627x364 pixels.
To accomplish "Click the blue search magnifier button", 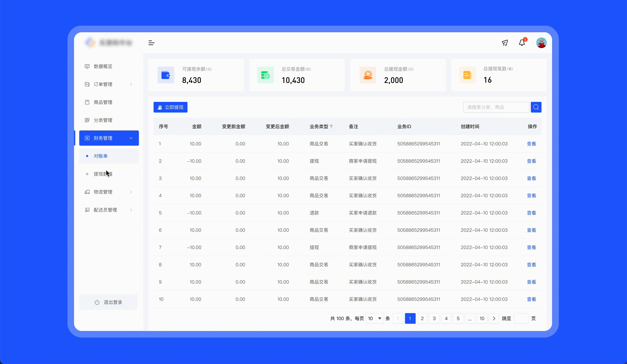I will [x=536, y=107].
